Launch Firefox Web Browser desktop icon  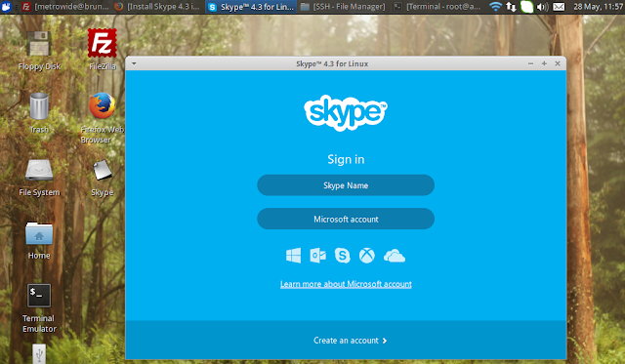(102, 106)
